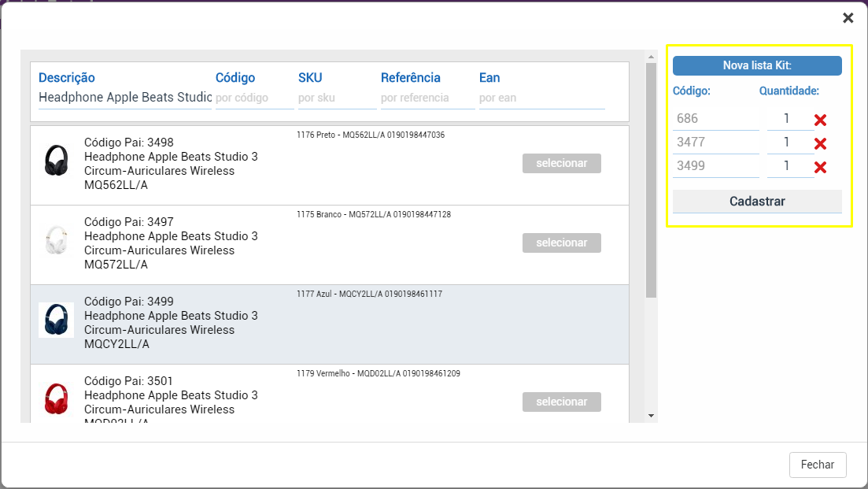The height and width of the screenshot is (489, 868).
Task: Click the 'Código:' label in the kit panel
Action: [x=692, y=91]
